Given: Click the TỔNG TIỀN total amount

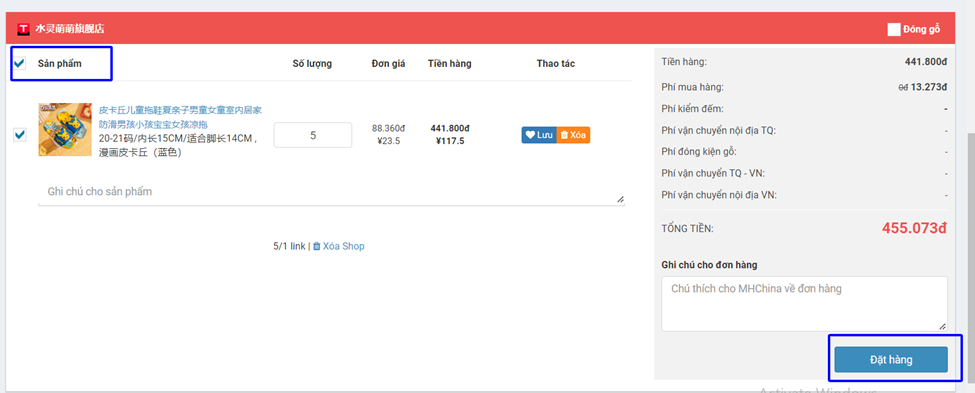Looking at the screenshot, I should point(914,228).
